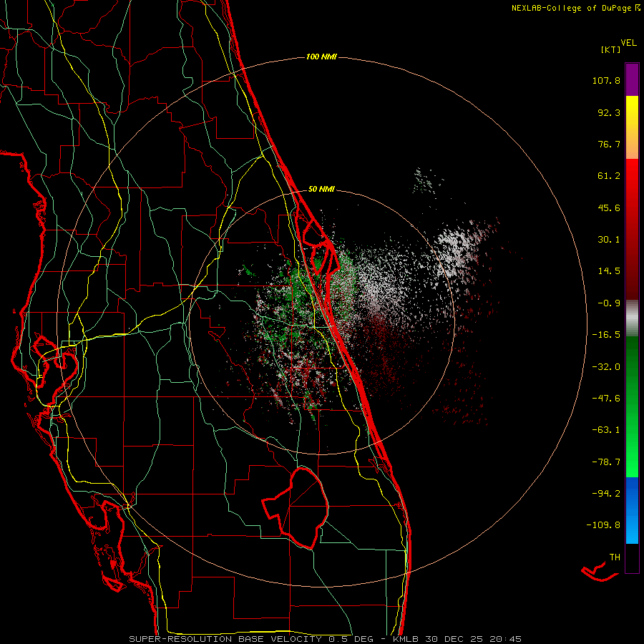Click the -47.6 velocity scale value
644x644 pixels.
[606, 399]
